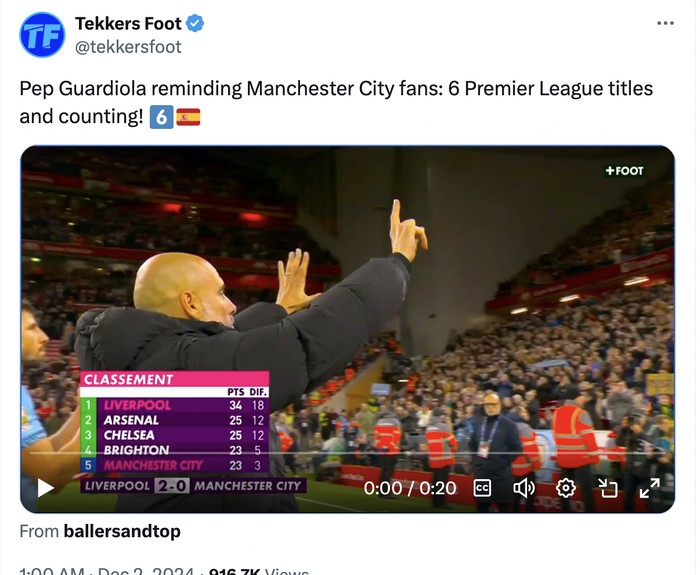The image size is (700, 575).
Task: Open the @tekkersfoot handle link
Action: [128, 46]
